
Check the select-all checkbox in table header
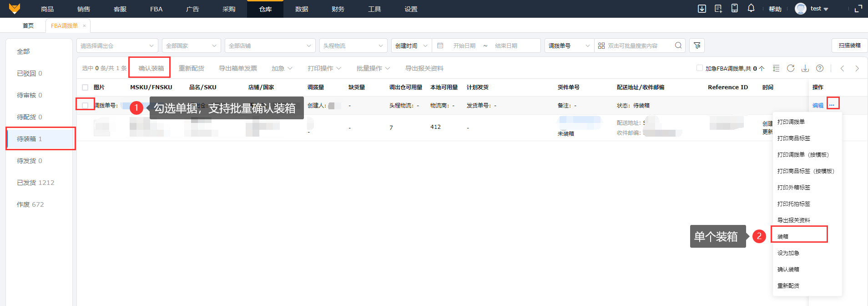85,87
